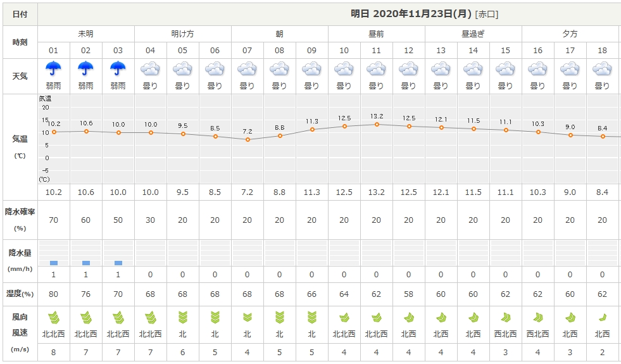The width and height of the screenshot is (621, 364).
Task: Click the 弱雨 label under 01 o'clock
Action: [53, 86]
